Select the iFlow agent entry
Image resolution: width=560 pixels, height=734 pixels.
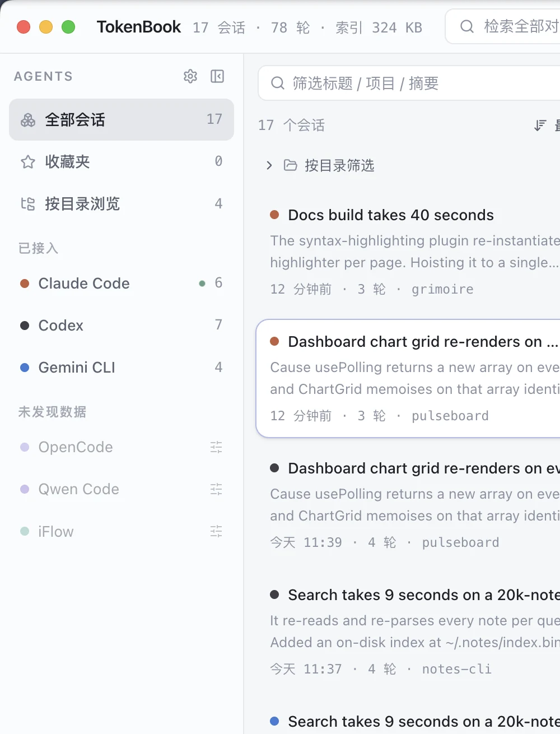click(x=122, y=531)
